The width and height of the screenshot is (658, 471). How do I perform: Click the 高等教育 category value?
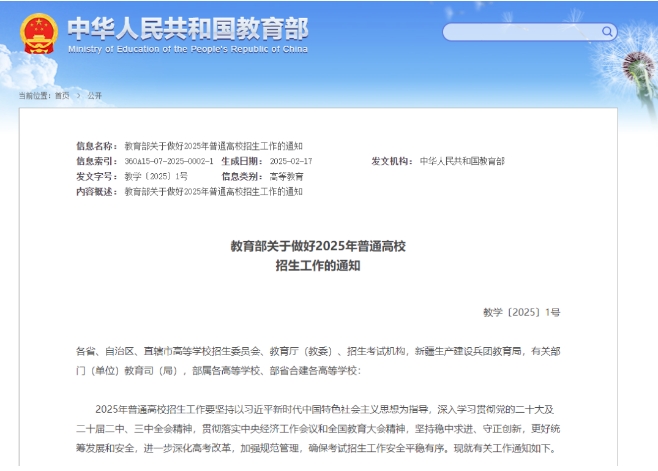click(x=286, y=176)
